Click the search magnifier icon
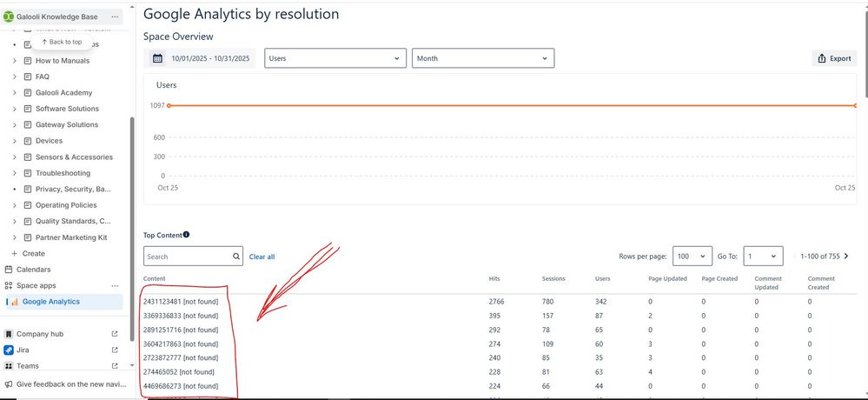 tap(236, 257)
